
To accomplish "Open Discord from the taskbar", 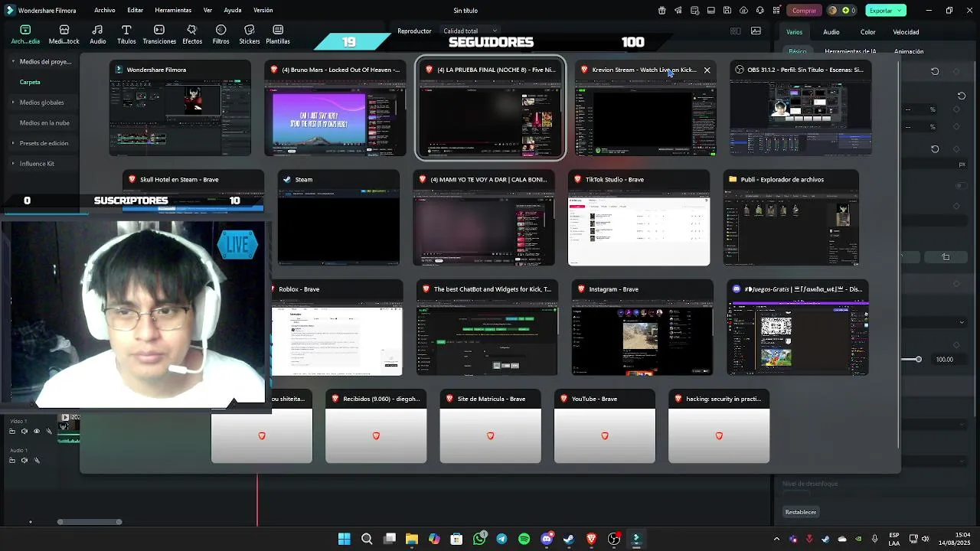I will pos(547,539).
